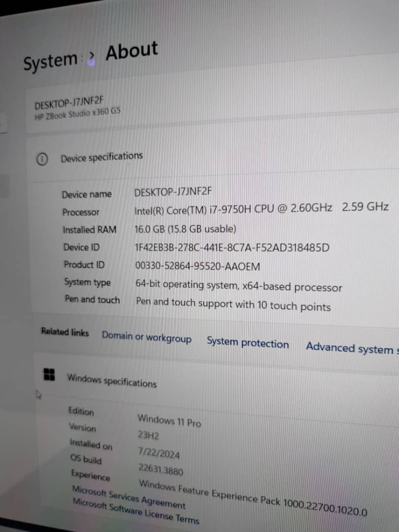Image resolution: width=399 pixels, height=532 pixels.
Task: Click the About page heading
Action: pyautogui.click(x=132, y=51)
